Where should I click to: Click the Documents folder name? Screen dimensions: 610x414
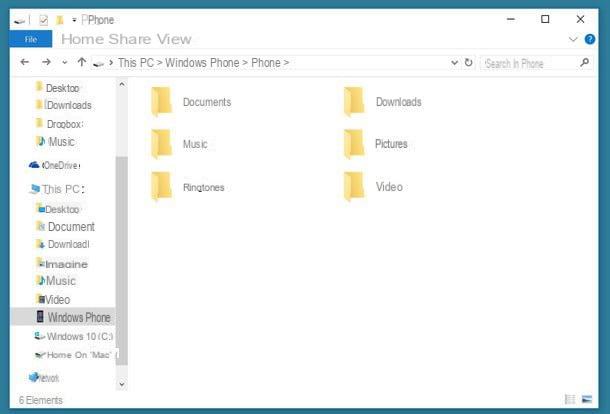point(207,102)
